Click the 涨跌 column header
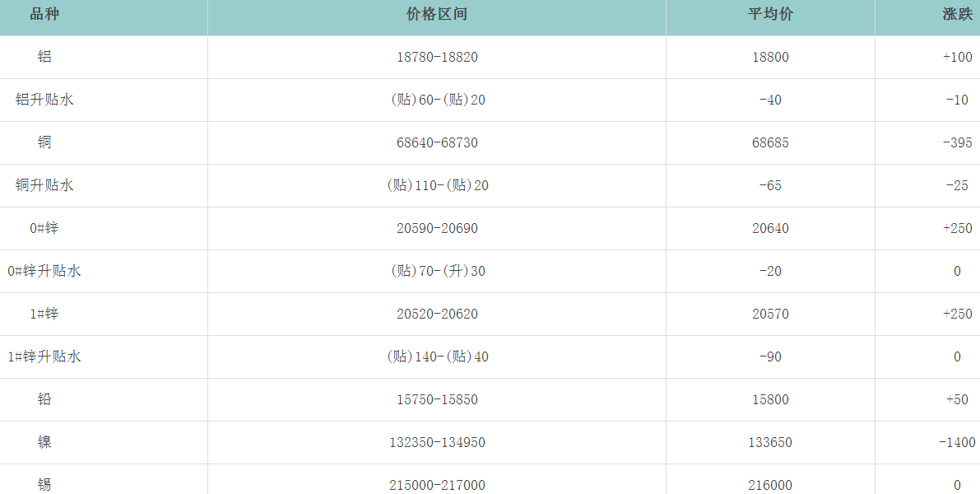The height and width of the screenshot is (494, 980). 957,15
